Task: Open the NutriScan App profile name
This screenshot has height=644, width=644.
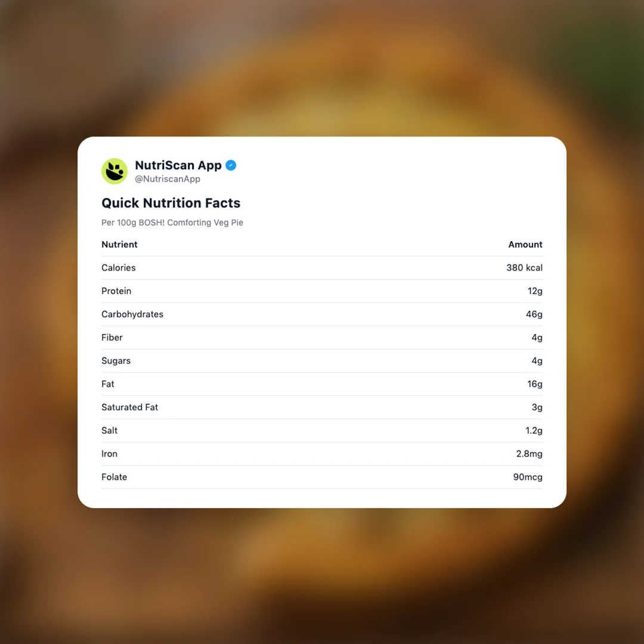Action: pos(178,165)
